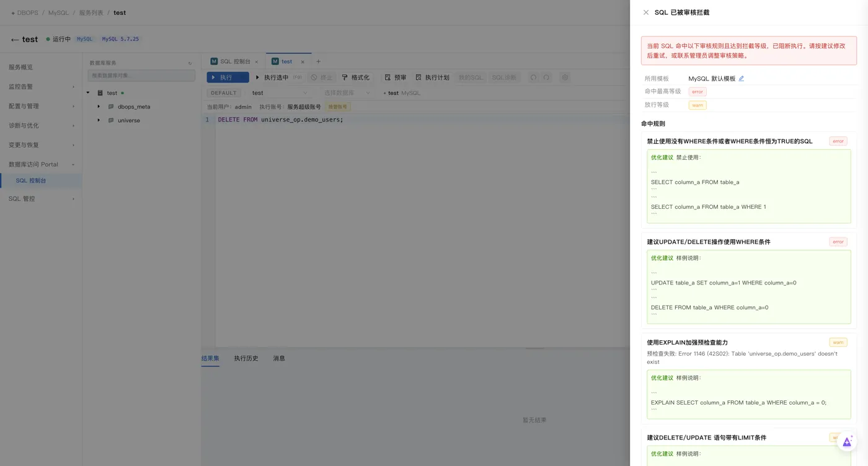
Task: Collapse the test server tree node
Action: pyautogui.click(x=88, y=93)
